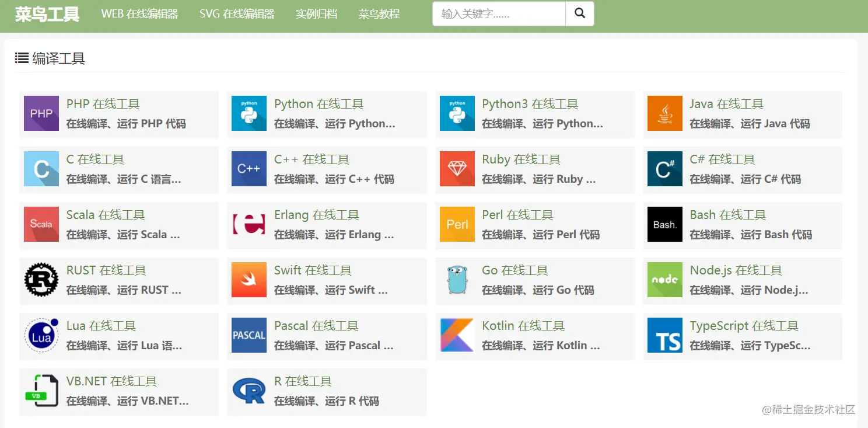Open the Swift 在线工具 link
This screenshot has width=868, height=428.
tap(313, 270)
